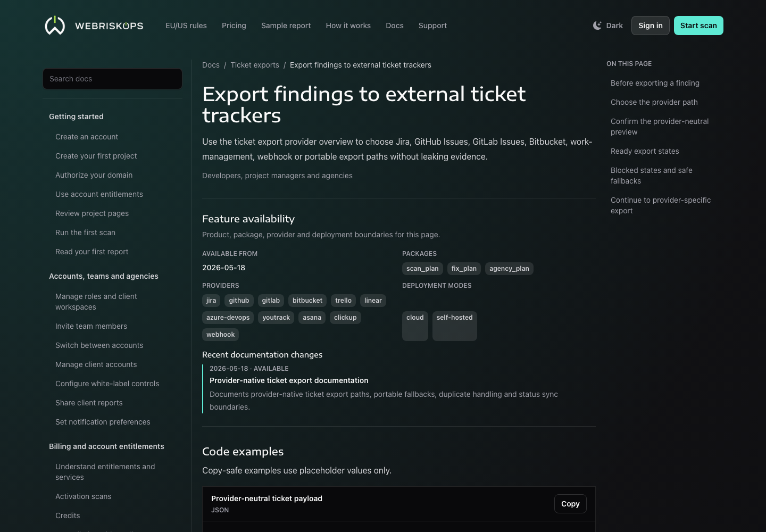Open Invite team members doc
This screenshot has width=766, height=532.
click(91, 326)
